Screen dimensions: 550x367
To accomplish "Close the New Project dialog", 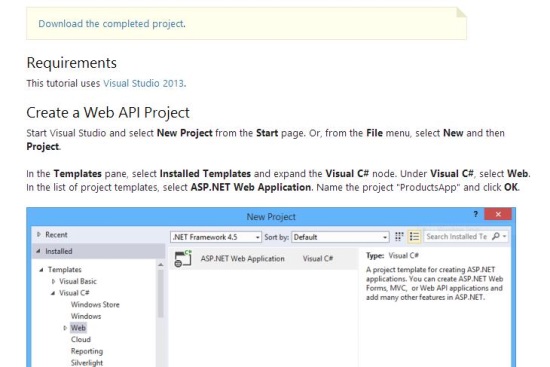I will (x=498, y=214).
